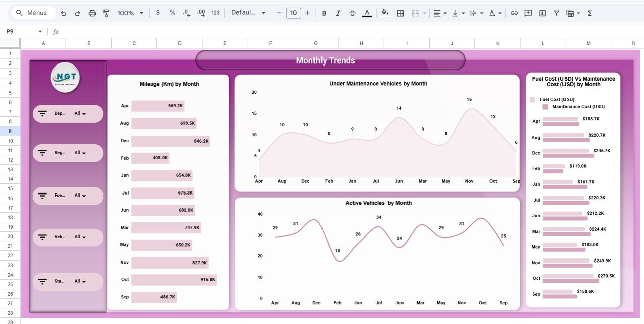Insert a link
Screen dimensions: 644x324
(514, 13)
